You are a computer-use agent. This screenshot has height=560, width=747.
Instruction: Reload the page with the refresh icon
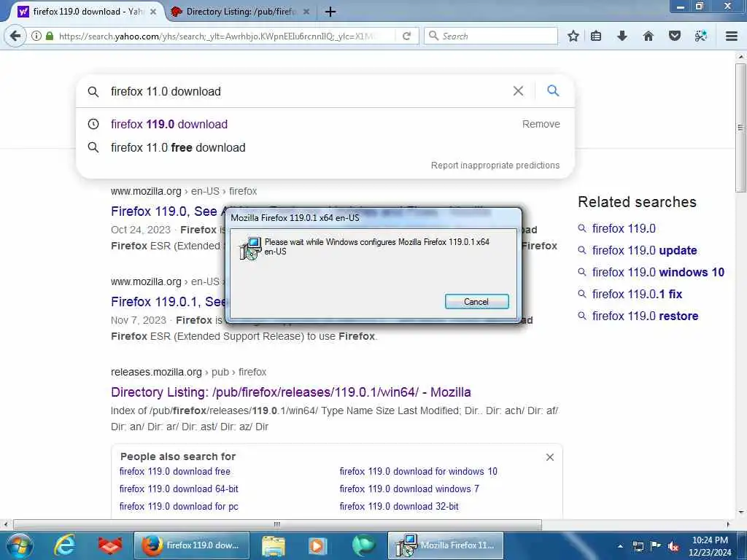click(406, 36)
